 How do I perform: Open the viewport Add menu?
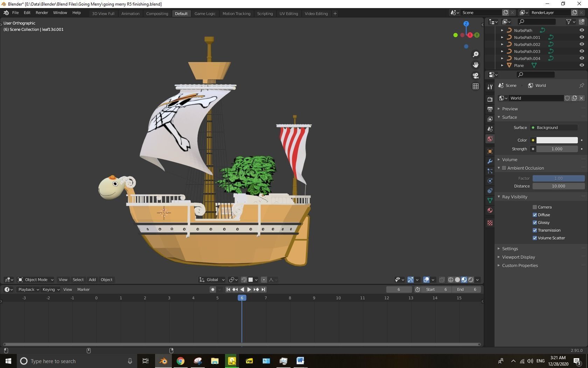click(x=92, y=280)
